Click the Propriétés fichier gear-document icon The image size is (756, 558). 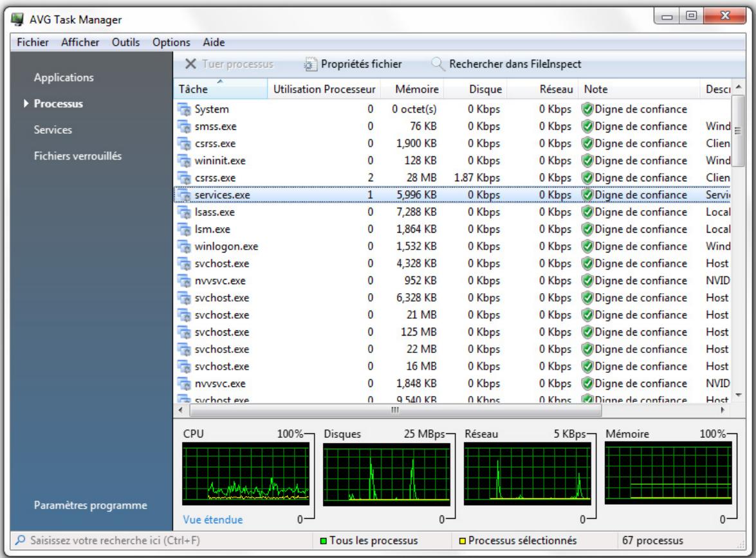tap(311, 64)
